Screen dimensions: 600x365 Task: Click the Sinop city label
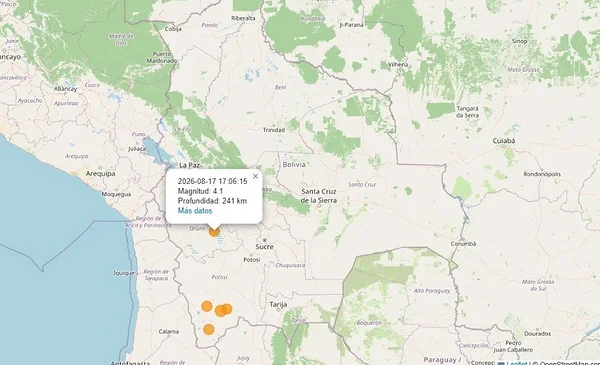click(x=519, y=41)
